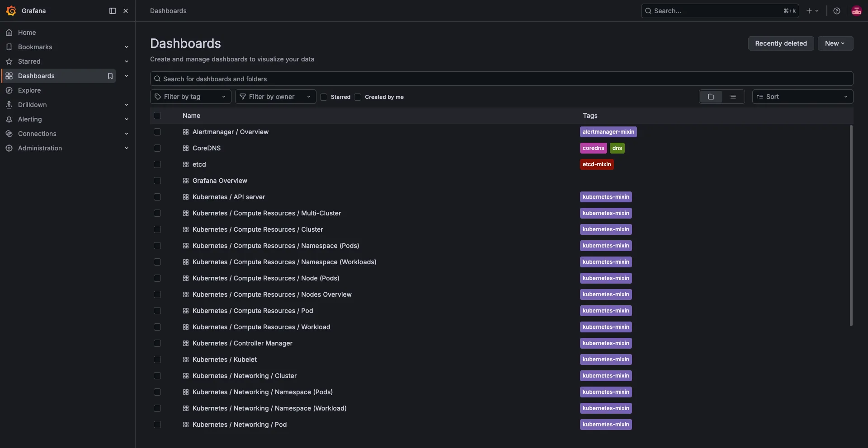Select Drilldown in the sidebar
Image resolution: width=868 pixels, height=448 pixels.
click(32, 105)
